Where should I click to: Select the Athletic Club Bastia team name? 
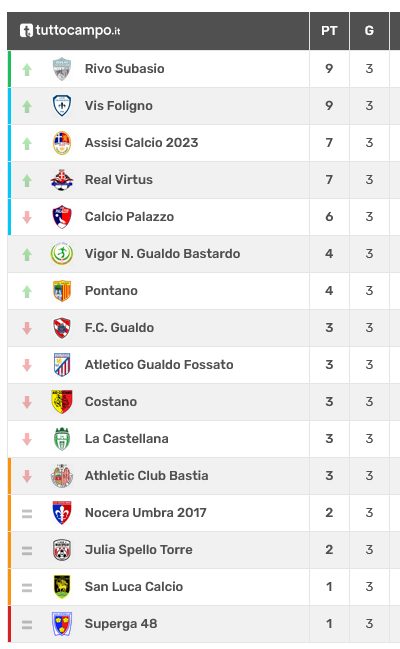147,476
